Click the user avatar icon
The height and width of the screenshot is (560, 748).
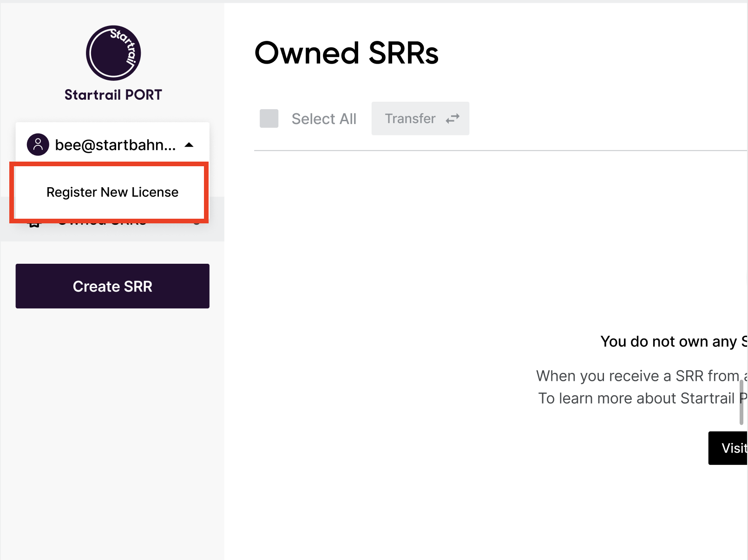point(38,145)
